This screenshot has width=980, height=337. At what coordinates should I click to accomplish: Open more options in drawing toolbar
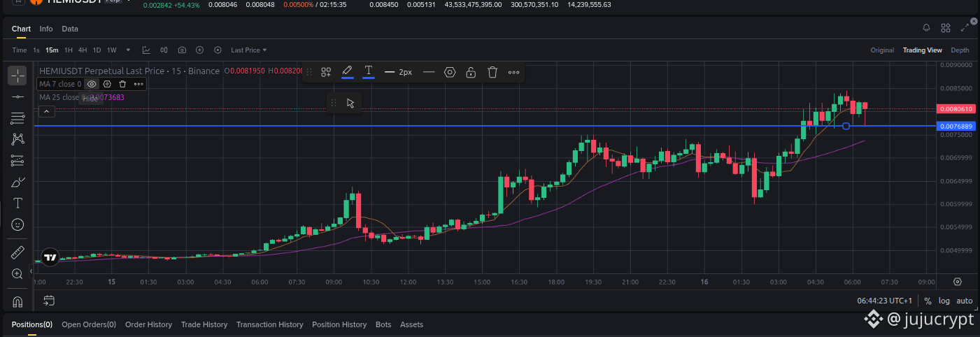[x=513, y=72]
